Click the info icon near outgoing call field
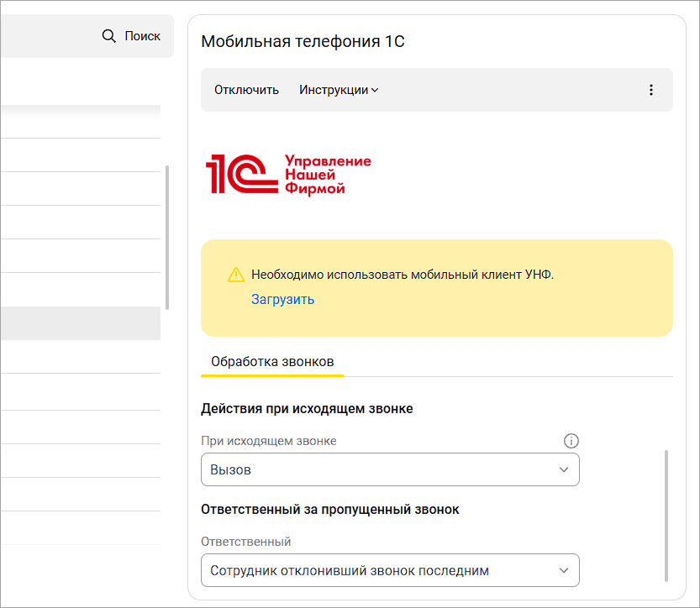700x608 pixels. tap(571, 441)
